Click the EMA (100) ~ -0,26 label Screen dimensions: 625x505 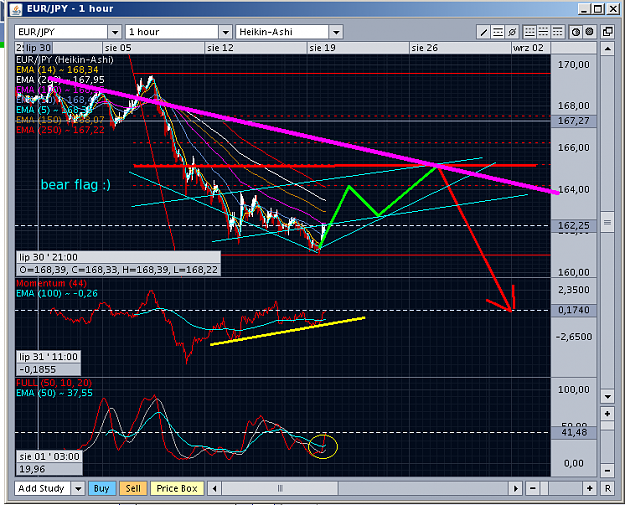[x=57, y=294]
